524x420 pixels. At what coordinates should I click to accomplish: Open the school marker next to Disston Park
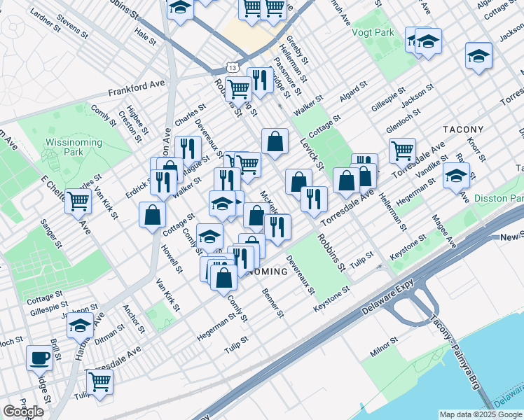[x=457, y=176]
